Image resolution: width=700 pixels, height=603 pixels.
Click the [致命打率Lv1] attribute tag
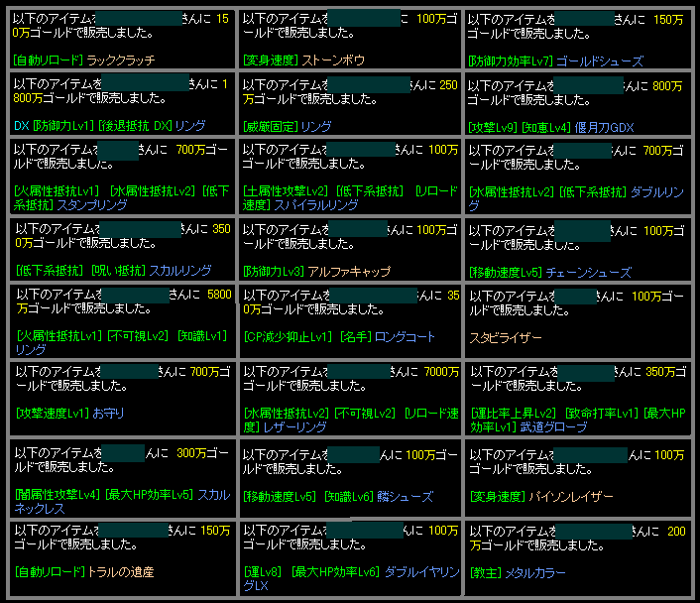[x=602, y=414]
